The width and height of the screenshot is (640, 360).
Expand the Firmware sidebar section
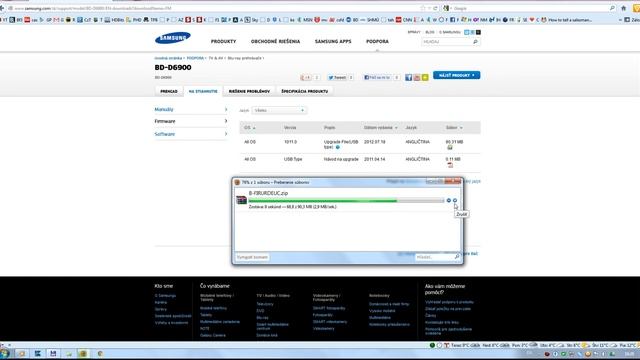[191, 121]
